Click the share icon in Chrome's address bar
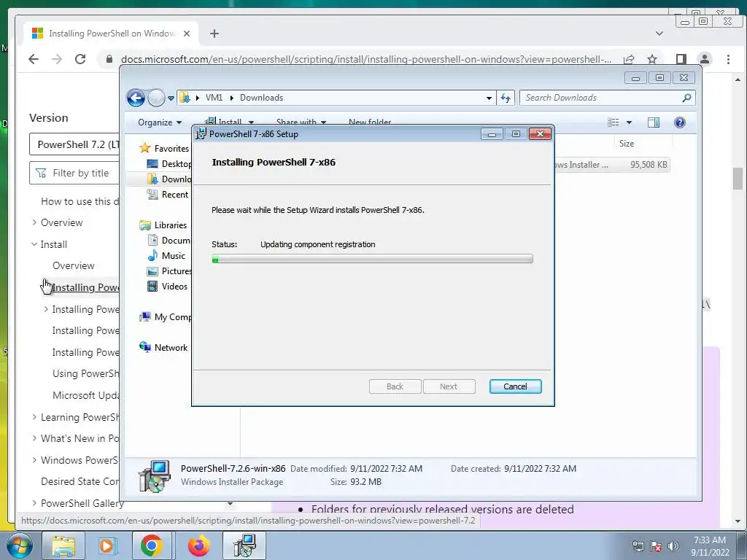The height and width of the screenshot is (560, 747). pyautogui.click(x=629, y=59)
